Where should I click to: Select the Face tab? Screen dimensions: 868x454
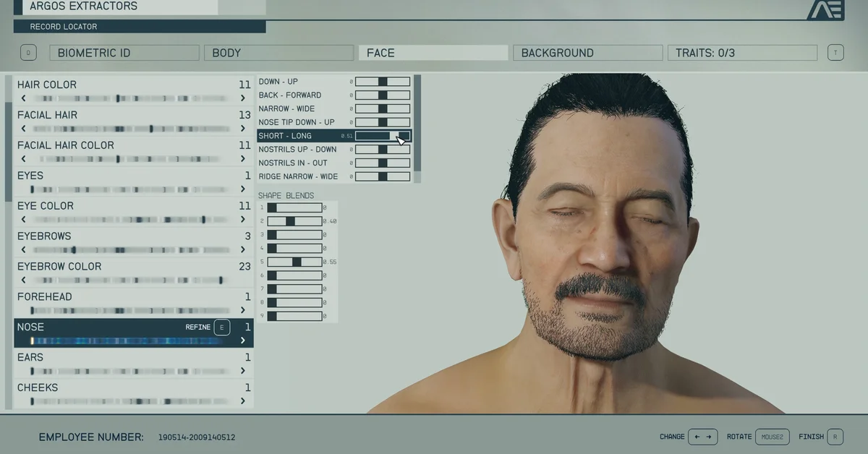point(433,53)
